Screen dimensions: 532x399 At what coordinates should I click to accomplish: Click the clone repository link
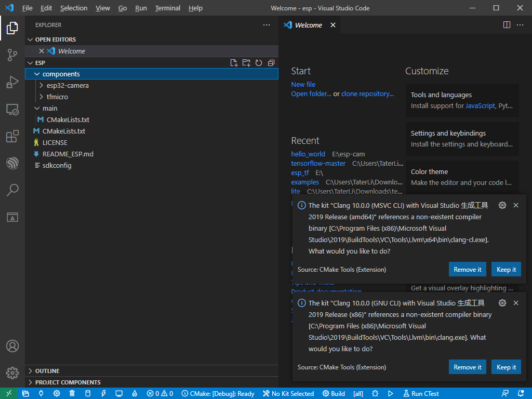coord(367,94)
